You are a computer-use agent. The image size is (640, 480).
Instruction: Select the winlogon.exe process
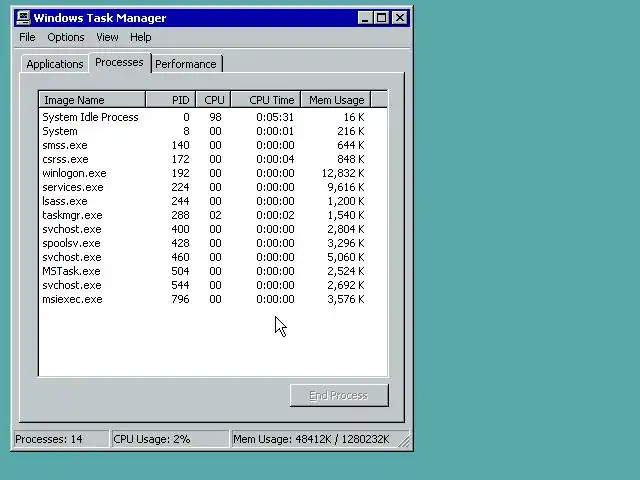[213, 173]
